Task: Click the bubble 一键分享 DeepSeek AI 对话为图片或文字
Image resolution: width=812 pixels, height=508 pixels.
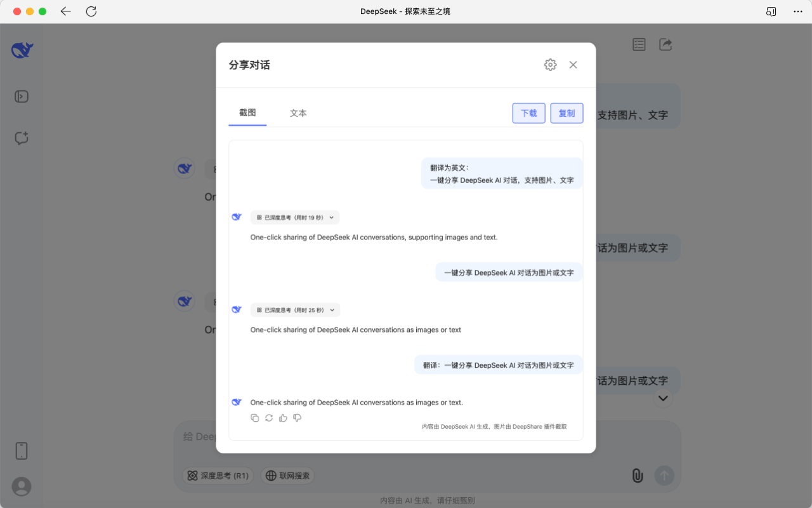Action: tap(509, 272)
